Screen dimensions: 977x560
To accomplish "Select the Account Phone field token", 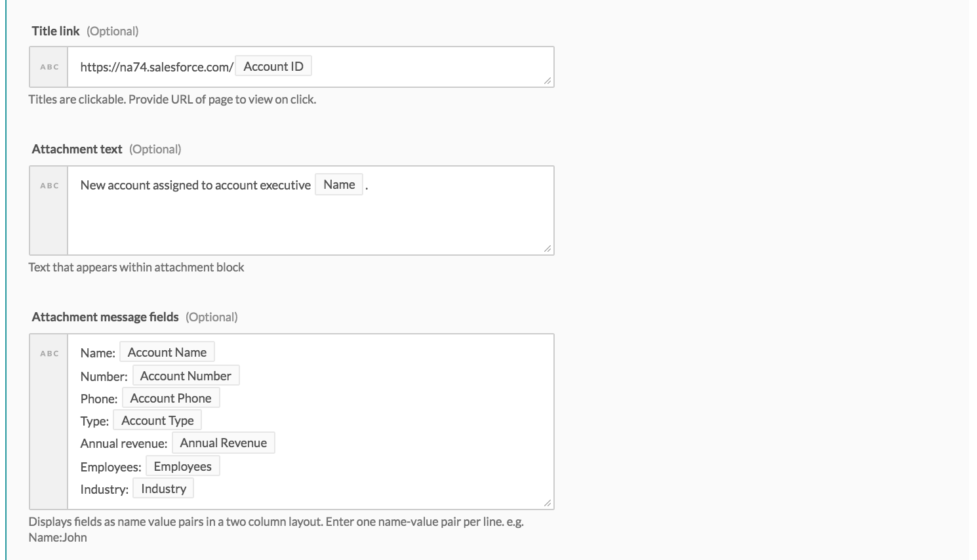I will pyautogui.click(x=171, y=397).
